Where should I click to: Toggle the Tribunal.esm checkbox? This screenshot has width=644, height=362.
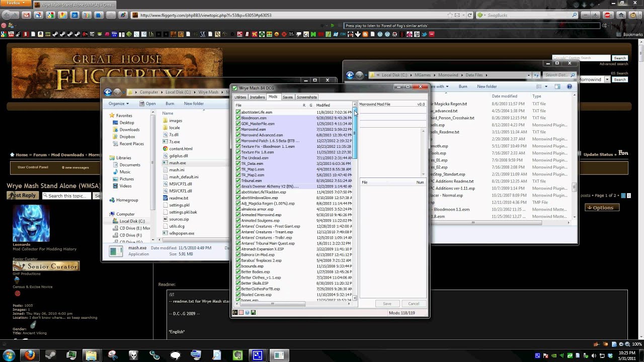(238, 180)
